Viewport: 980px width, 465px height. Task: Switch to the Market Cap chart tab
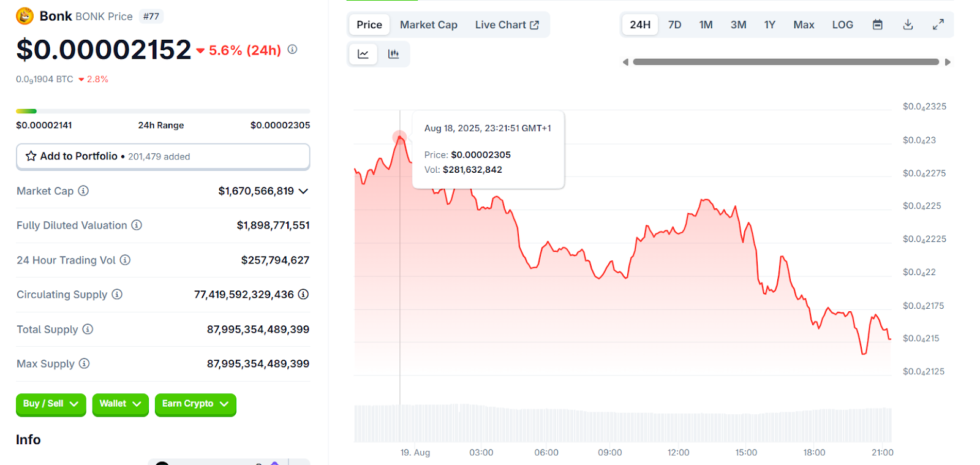tap(428, 25)
